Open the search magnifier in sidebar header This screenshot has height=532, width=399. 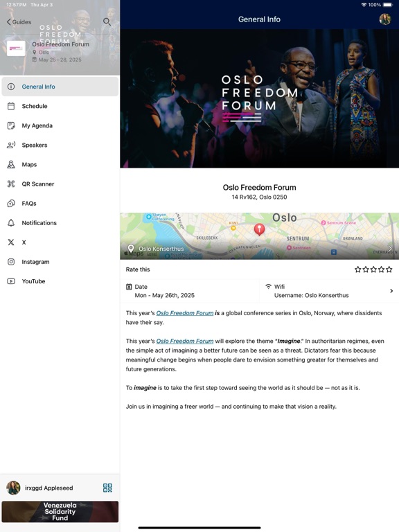[107, 21]
